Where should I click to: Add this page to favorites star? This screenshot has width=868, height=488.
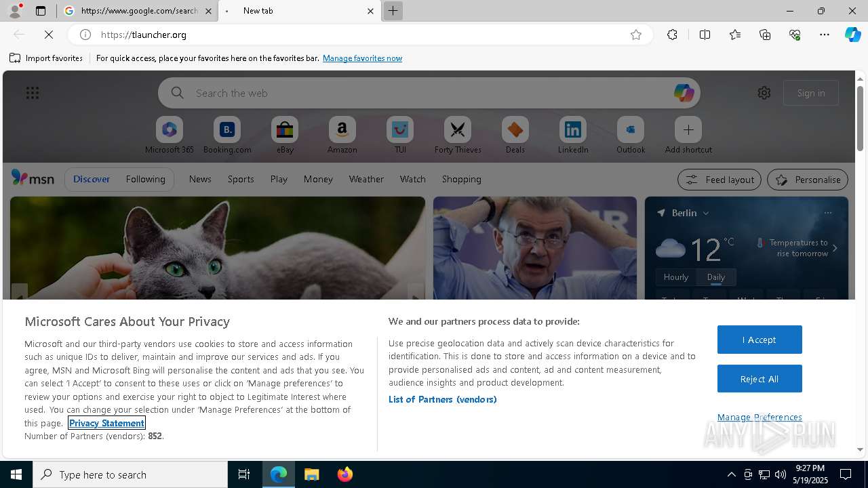click(x=636, y=35)
